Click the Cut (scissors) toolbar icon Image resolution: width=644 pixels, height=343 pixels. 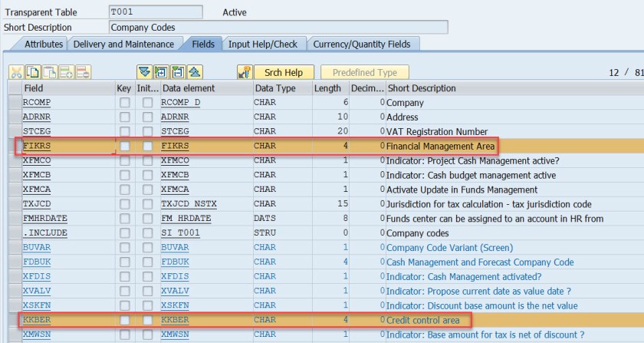click(16, 72)
